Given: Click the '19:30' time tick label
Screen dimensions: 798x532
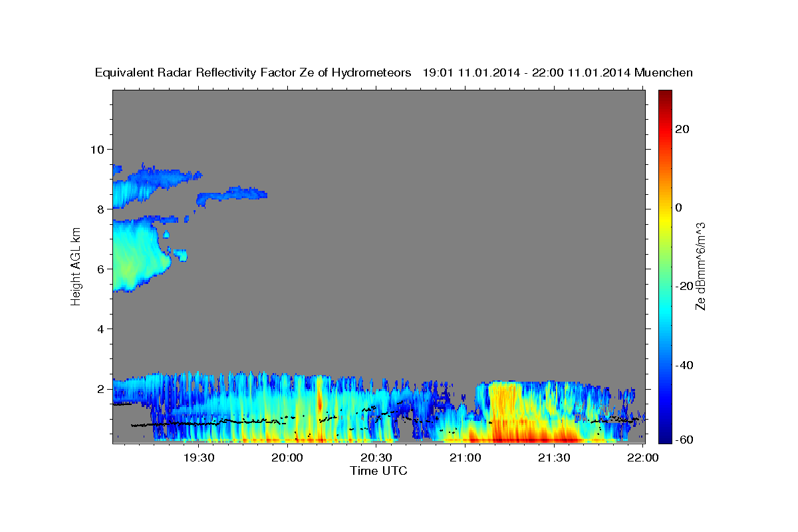Looking at the screenshot, I should click(199, 458).
